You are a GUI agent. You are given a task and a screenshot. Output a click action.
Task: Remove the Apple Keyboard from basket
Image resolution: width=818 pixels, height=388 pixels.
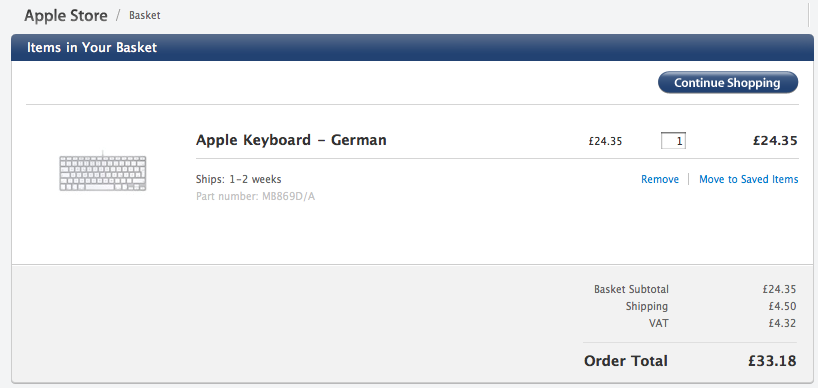tap(660, 179)
